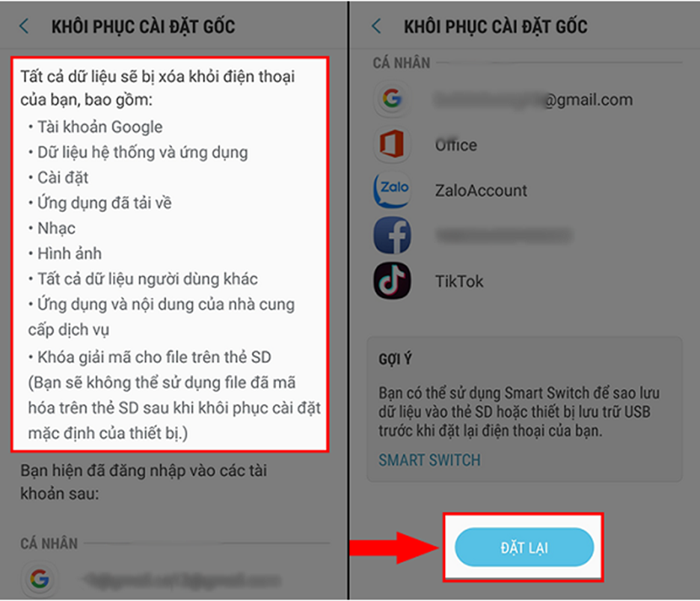Tap the Office account label
The height and width of the screenshot is (601, 700).
[455, 145]
